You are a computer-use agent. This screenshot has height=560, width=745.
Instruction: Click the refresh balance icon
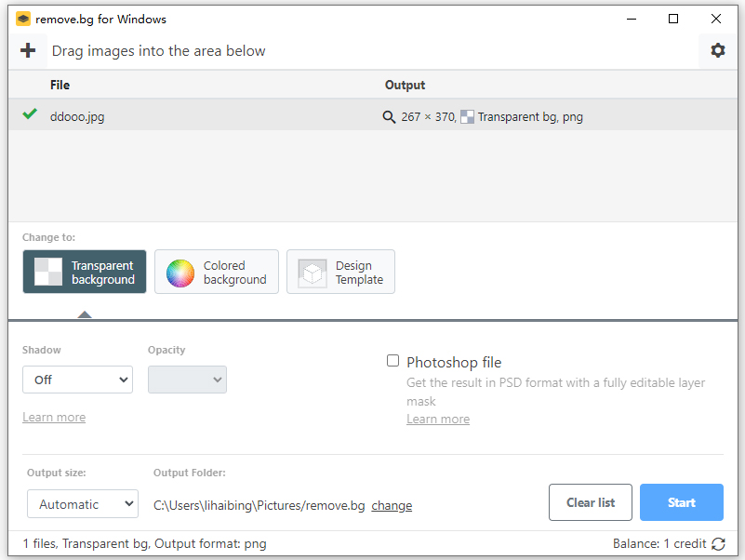[x=718, y=543]
